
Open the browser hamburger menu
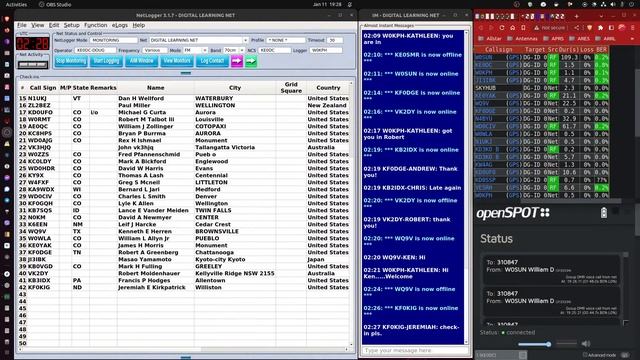click(633, 28)
